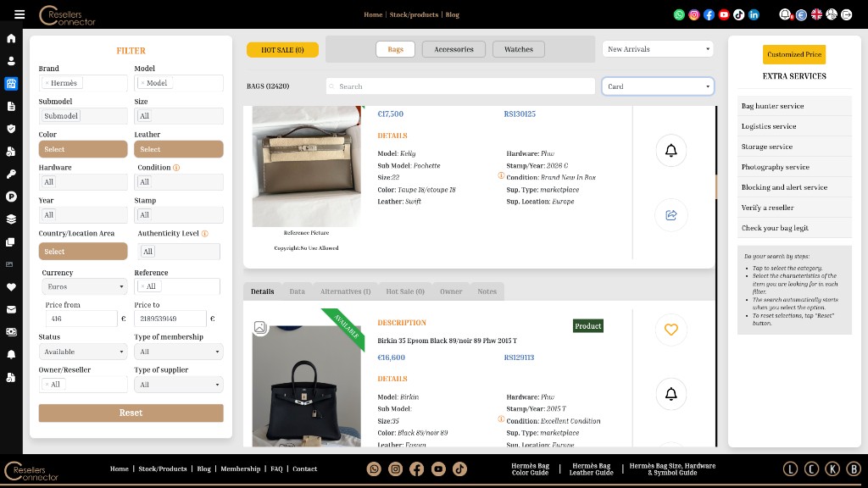Set alert bell for Birkin 35 listing

[x=671, y=394]
